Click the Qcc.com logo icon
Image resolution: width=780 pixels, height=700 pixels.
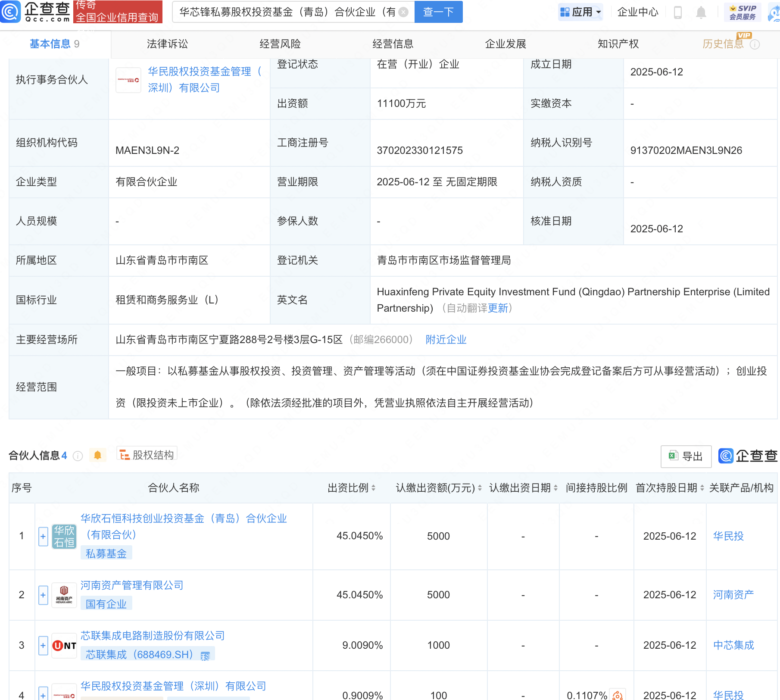(10, 12)
